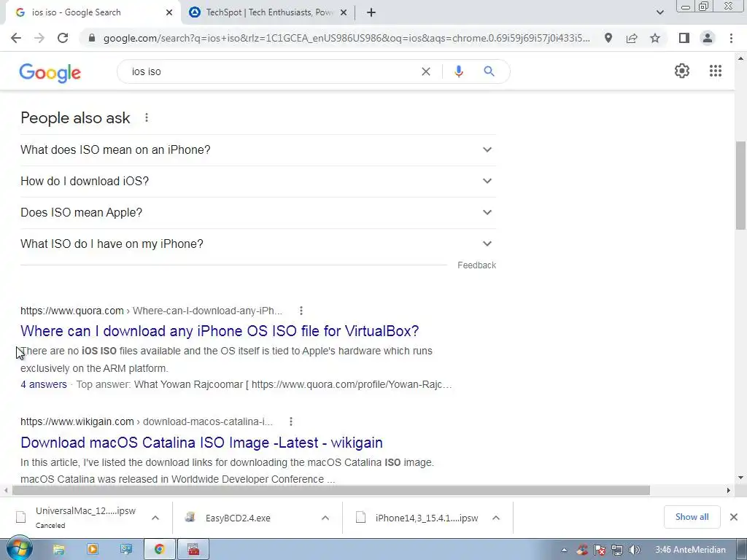Expand 'What ISO do I have on my iPhone?'
747x560 pixels.
tap(258, 244)
